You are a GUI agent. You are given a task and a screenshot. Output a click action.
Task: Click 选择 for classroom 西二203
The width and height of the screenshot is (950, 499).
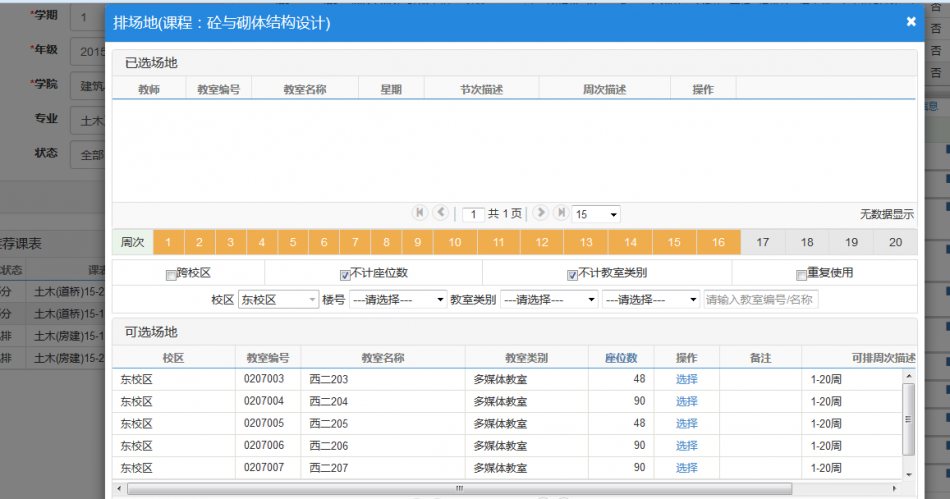(x=686, y=379)
